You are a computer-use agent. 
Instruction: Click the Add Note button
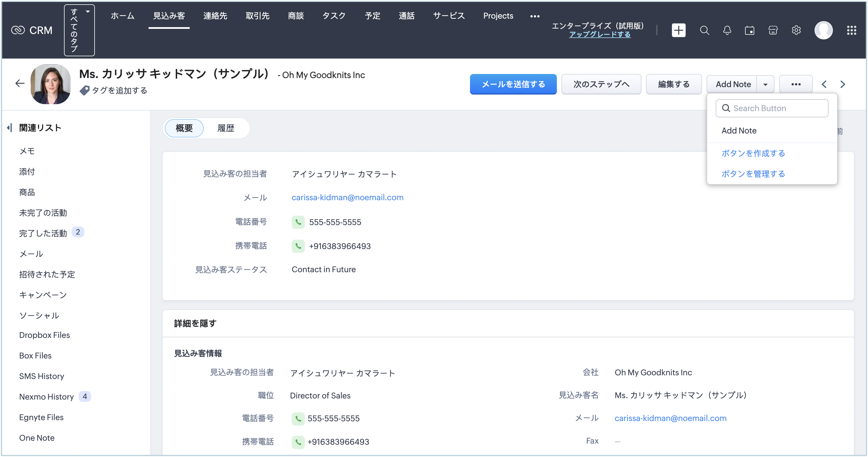(x=732, y=84)
